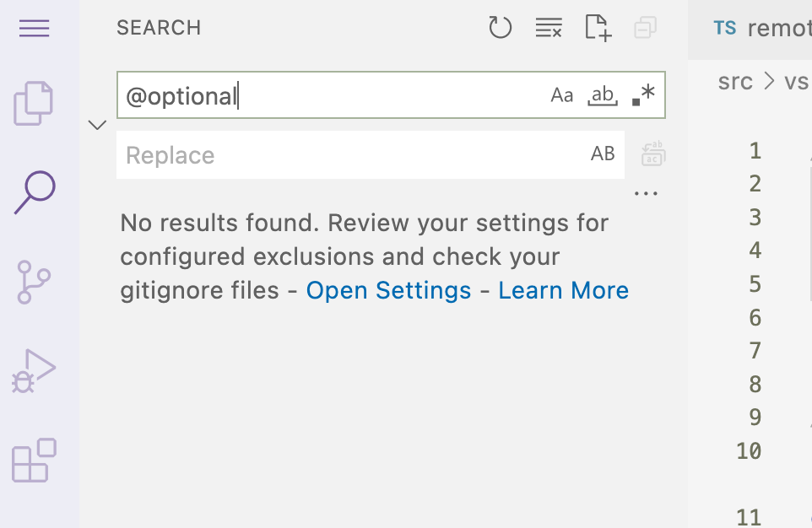This screenshot has height=528, width=812.
Task: Open the search details ellipsis menu
Action: [x=646, y=192]
